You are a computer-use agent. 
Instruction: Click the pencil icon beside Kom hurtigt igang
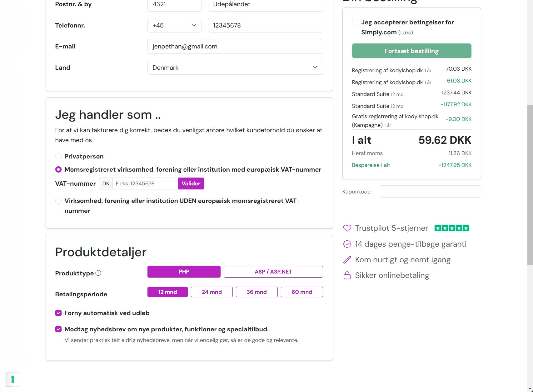[x=347, y=260]
